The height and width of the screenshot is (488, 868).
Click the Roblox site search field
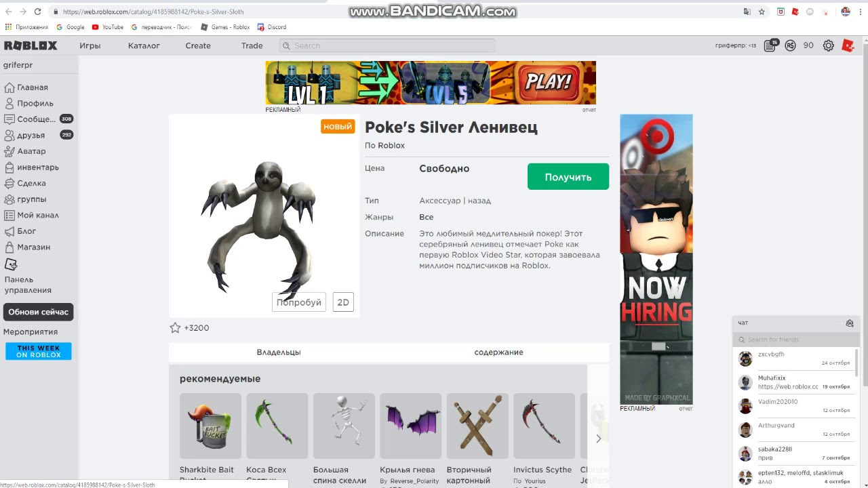tap(387, 45)
